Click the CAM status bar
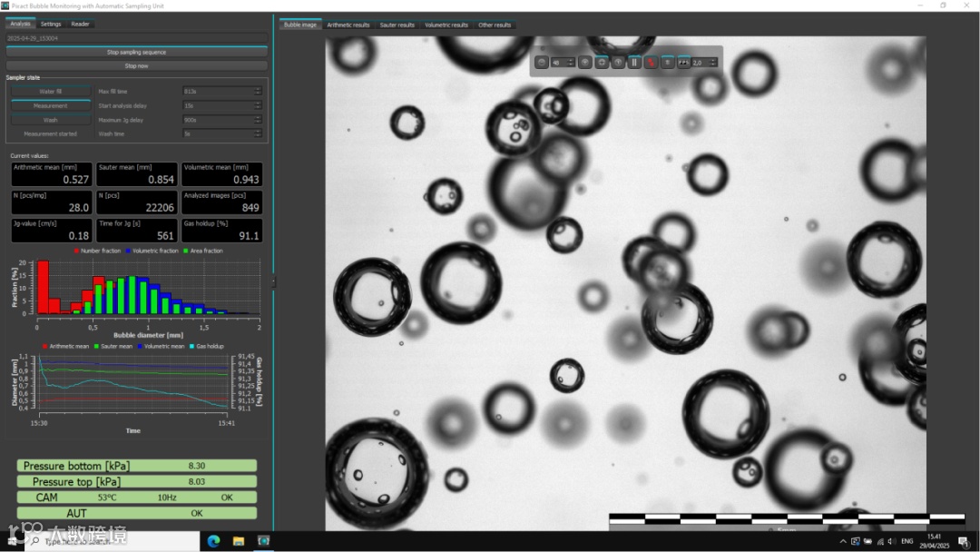Viewport: 980px width, 552px height. tap(136, 498)
